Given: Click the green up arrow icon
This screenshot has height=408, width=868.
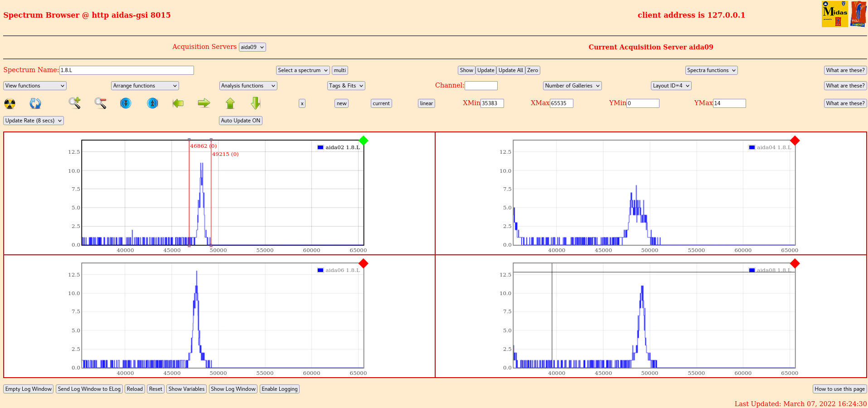Looking at the screenshot, I should (230, 103).
